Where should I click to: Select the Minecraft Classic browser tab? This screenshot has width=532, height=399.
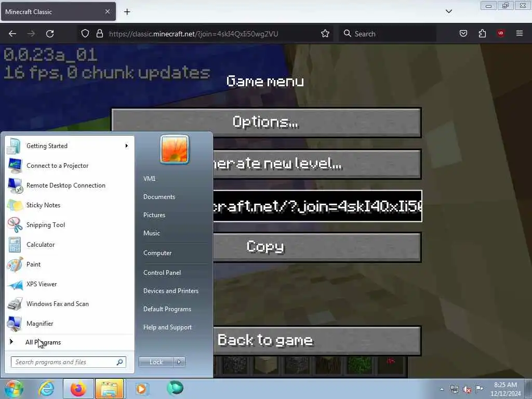point(58,11)
